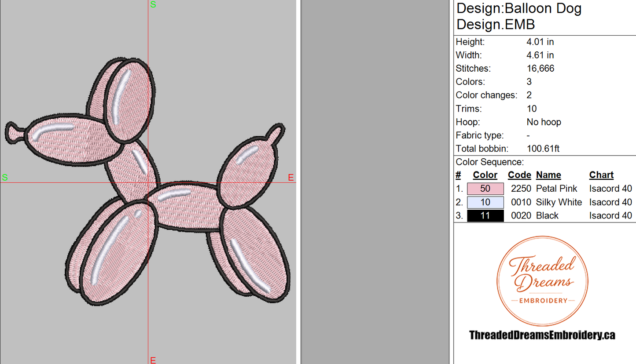
Task: Click Isacord 40 in the Silky White row
Action: [610, 202]
